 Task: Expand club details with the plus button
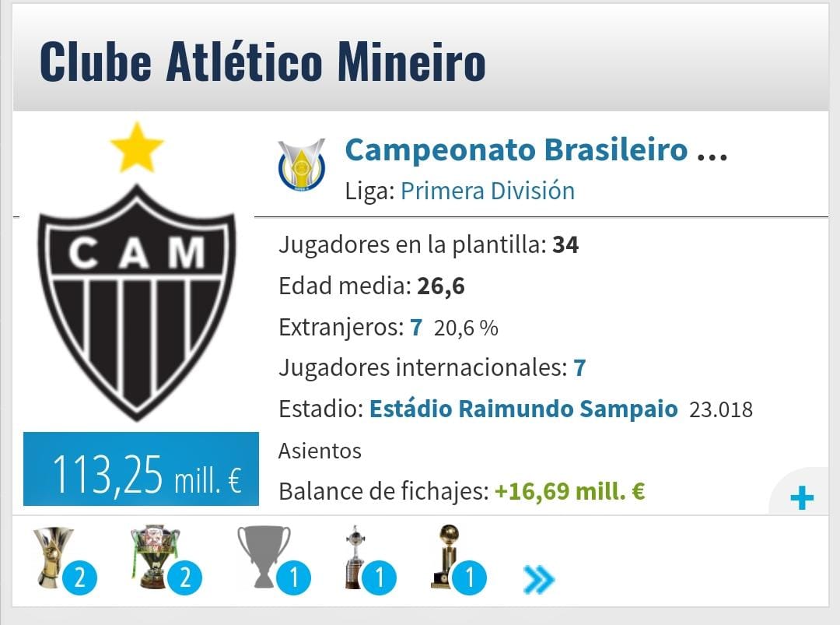[801, 498]
